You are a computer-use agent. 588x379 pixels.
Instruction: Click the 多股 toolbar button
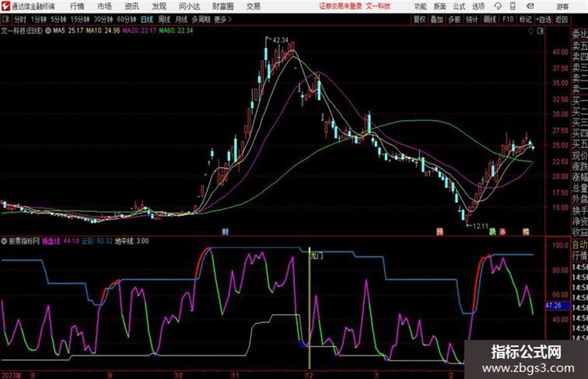(454, 19)
